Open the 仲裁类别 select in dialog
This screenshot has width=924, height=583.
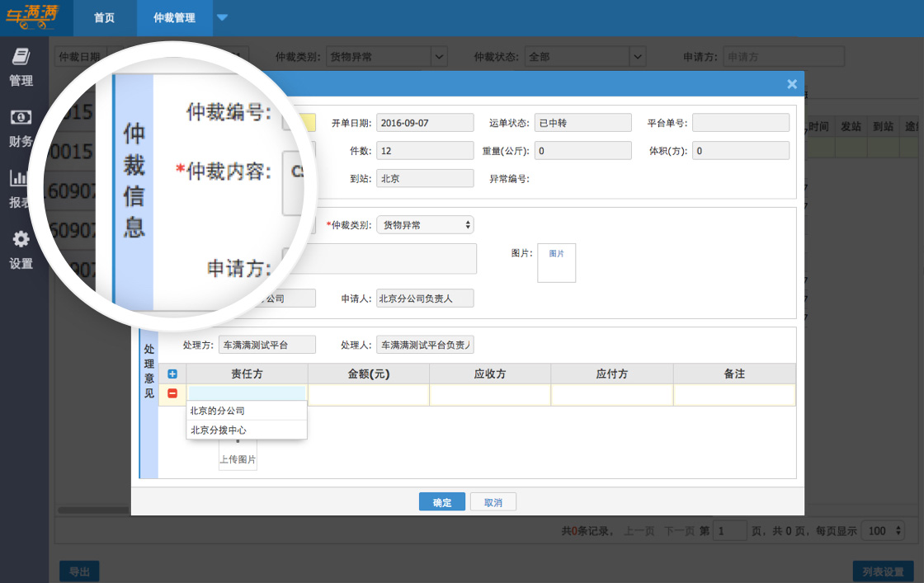pos(424,225)
